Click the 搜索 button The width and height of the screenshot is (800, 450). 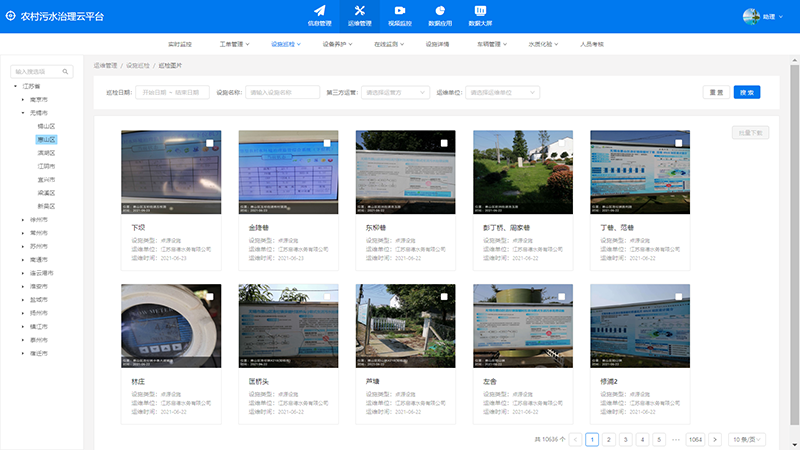[x=746, y=92]
